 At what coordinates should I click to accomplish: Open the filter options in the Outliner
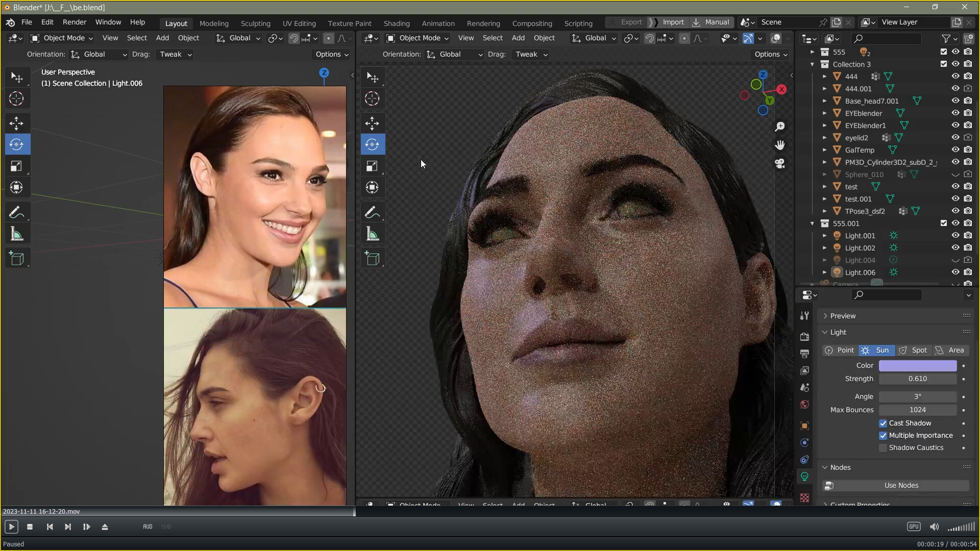tap(947, 38)
